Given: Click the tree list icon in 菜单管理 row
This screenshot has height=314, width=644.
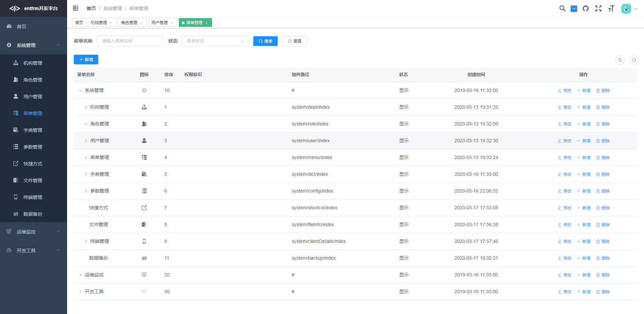Looking at the screenshot, I should pos(144,157).
